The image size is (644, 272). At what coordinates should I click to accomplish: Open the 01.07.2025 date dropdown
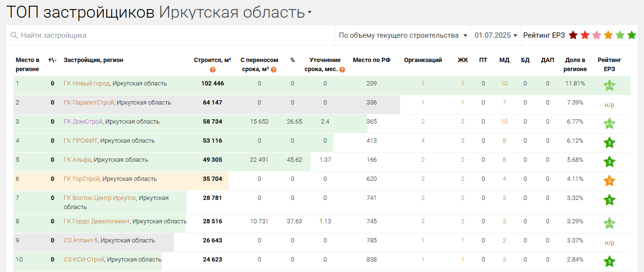point(496,35)
